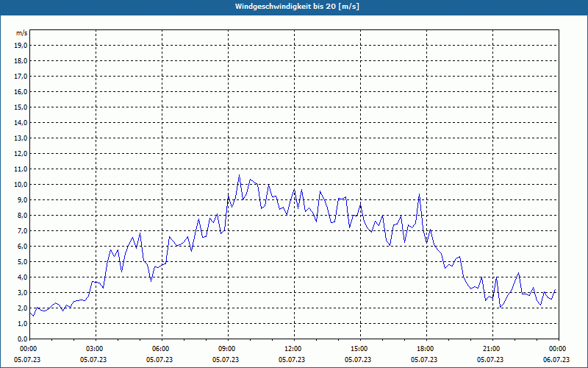Click the title "Windgeschwindigkeit bis 20 [m/s]"
Screen dimensions: 588x368
coord(297,7)
